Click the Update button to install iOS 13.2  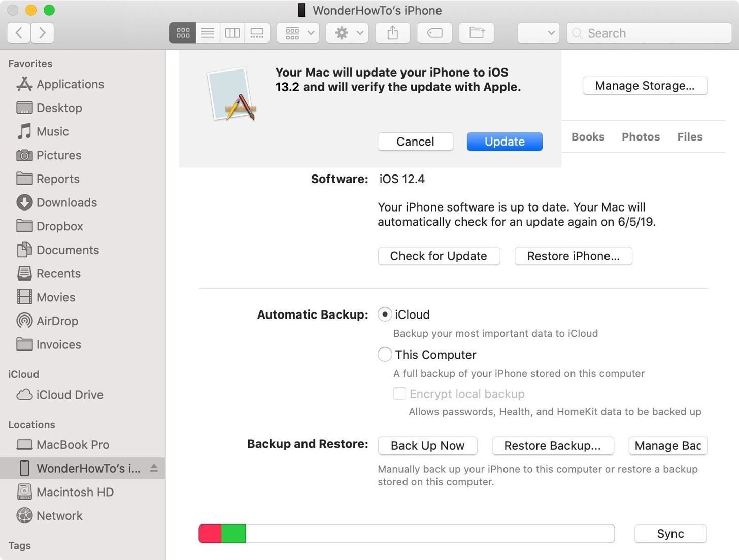[x=504, y=142]
